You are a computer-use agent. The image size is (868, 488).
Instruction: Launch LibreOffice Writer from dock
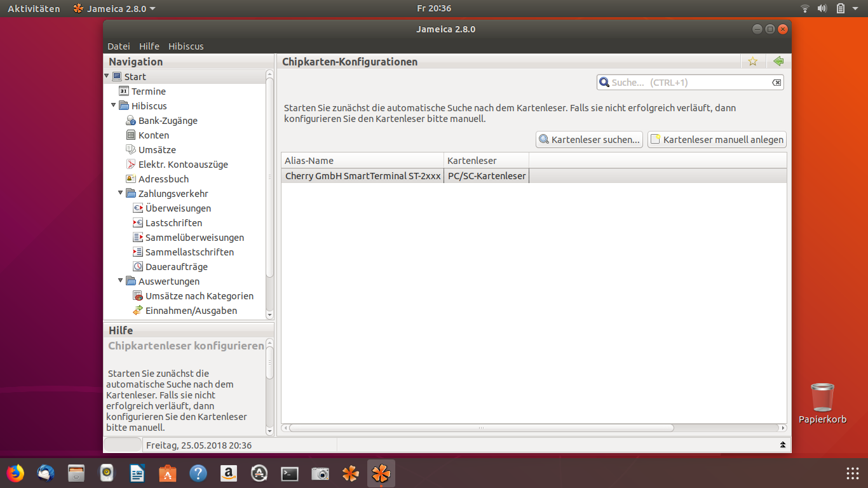137,473
